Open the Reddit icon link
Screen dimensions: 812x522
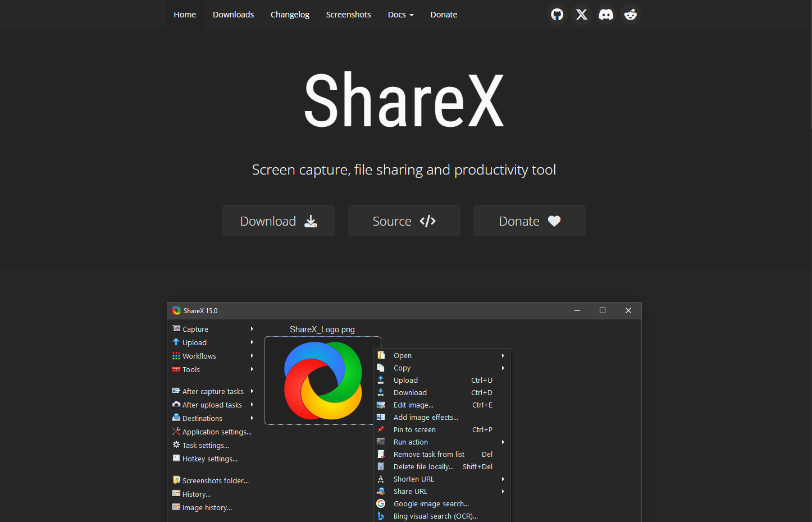631,15
